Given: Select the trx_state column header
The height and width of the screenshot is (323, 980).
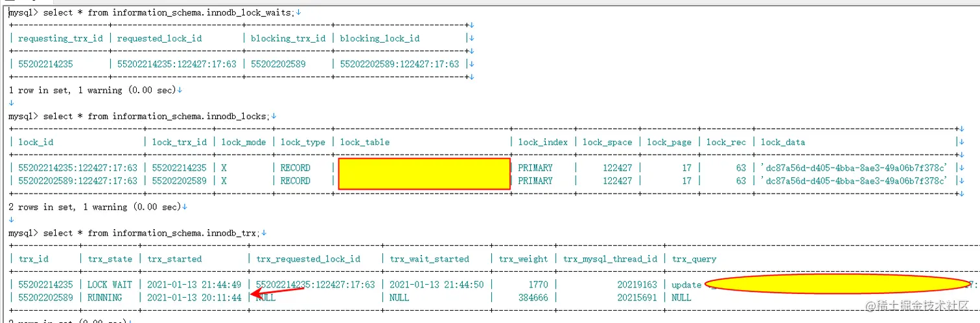Looking at the screenshot, I should point(110,258).
